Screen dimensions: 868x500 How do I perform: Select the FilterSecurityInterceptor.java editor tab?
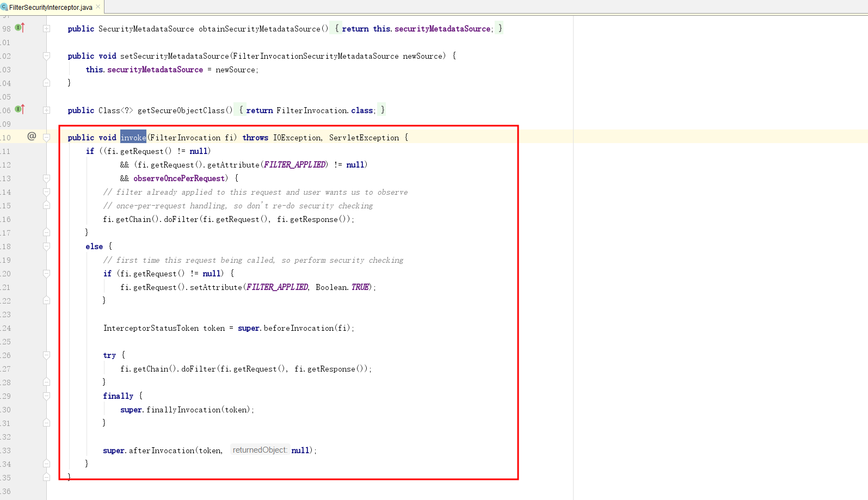52,7
